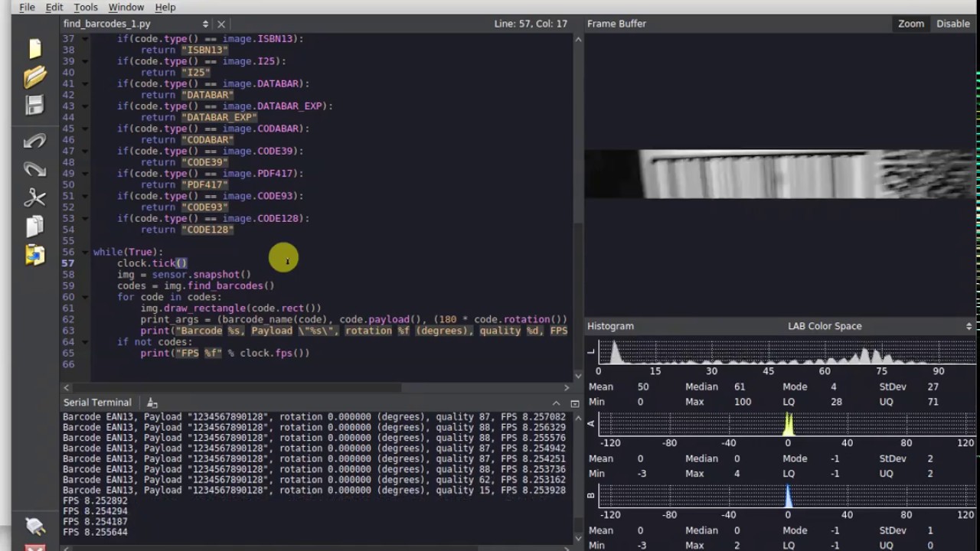The image size is (980, 551).
Task: Collapse the for-loop fold at line 60
Action: pyautogui.click(x=85, y=298)
